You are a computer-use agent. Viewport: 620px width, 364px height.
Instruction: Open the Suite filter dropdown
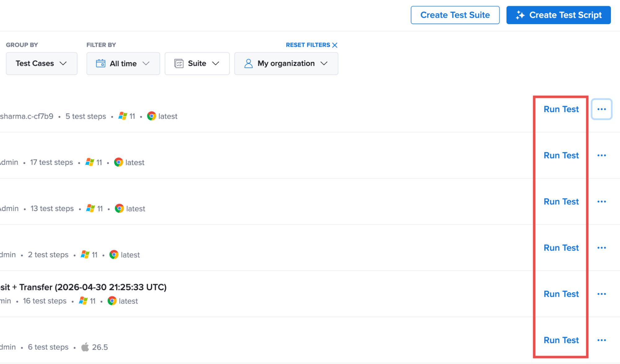tap(197, 64)
